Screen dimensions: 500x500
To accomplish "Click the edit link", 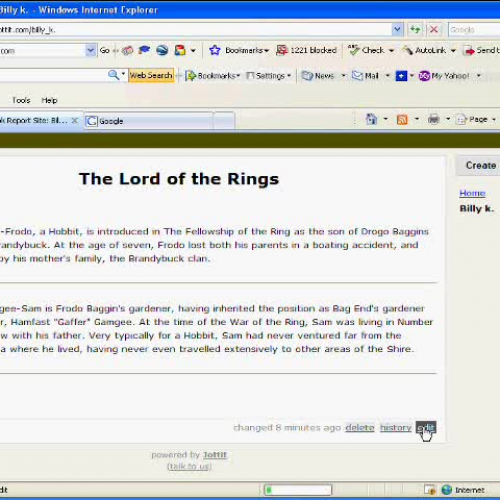I will point(426,427).
